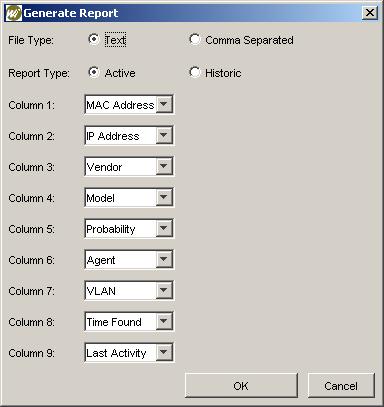The width and height of the screenshot is (384, 407).
Task: Open Column 9 Last Activity dropdown
Action: [164, 353]
